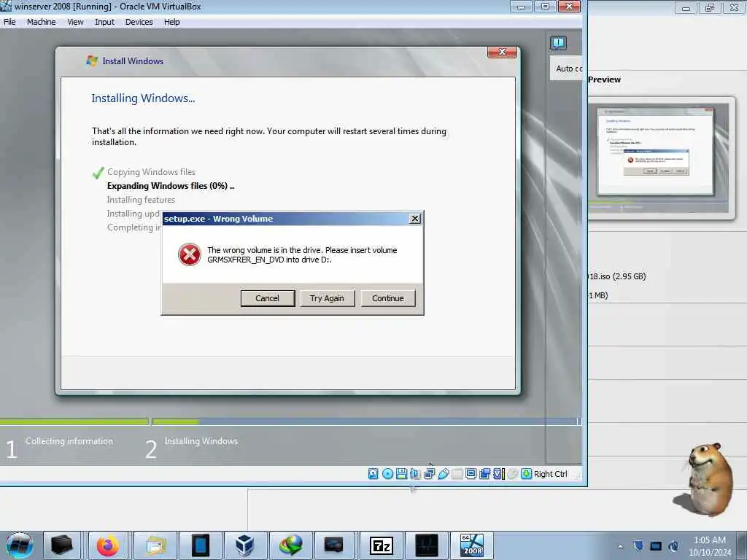Show hidden system tray icons arrow

[620, 546]
